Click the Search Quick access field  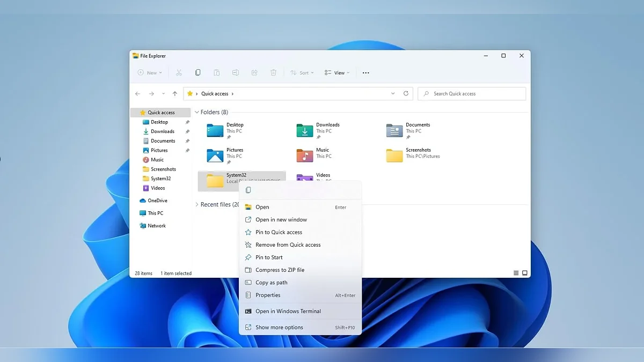click(472, 93)
